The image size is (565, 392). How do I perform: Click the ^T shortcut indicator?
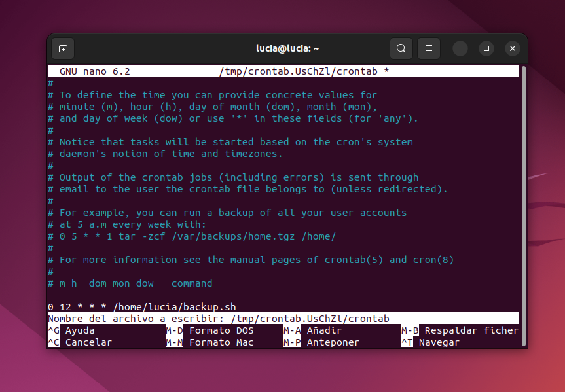[x=409, y=342]
